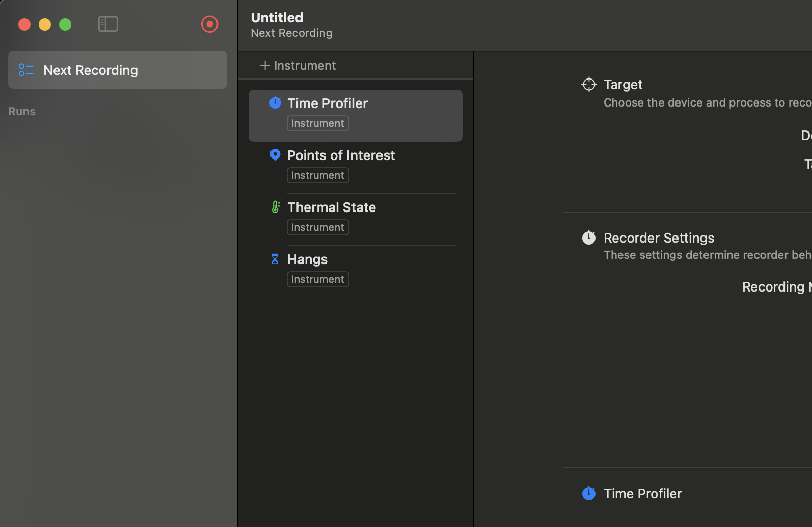
Task: Select Points of Interest instrument
Action: pos(356,167)
